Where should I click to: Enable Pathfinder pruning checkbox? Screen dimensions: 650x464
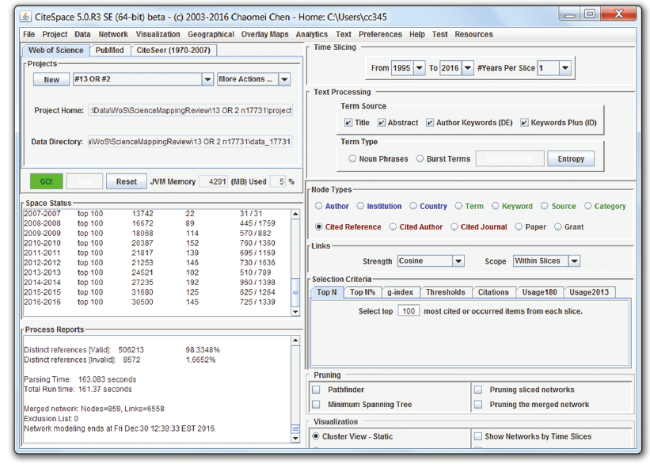pyautogui.click(x=316, y=390)
